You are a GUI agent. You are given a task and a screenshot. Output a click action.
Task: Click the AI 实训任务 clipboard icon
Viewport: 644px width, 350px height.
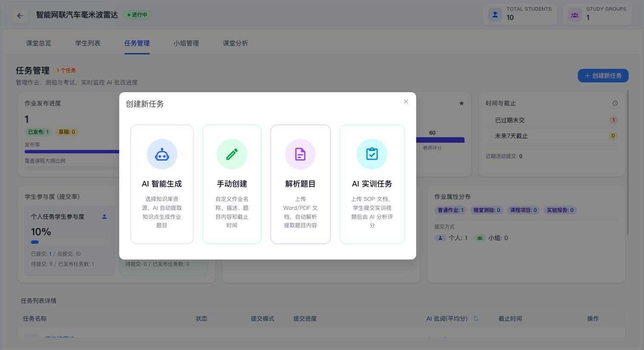point(372,154)
